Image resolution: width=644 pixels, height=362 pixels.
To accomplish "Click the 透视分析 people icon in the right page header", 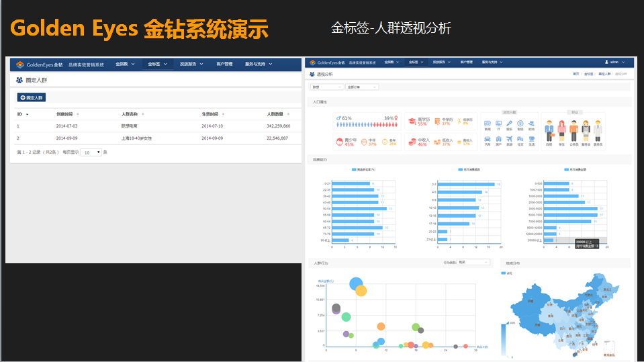I will point(312,75).
